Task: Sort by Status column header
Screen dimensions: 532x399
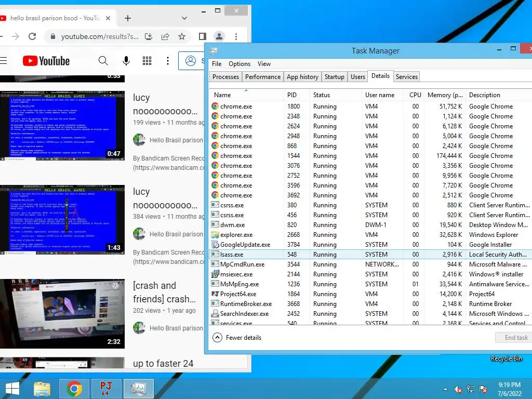Action: pos(336,95)
